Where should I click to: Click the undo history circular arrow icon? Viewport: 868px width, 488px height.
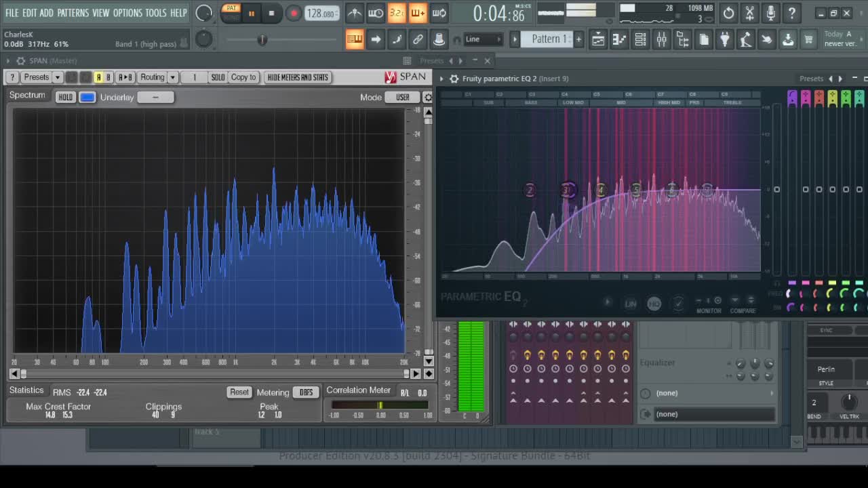tap(728, 13)
